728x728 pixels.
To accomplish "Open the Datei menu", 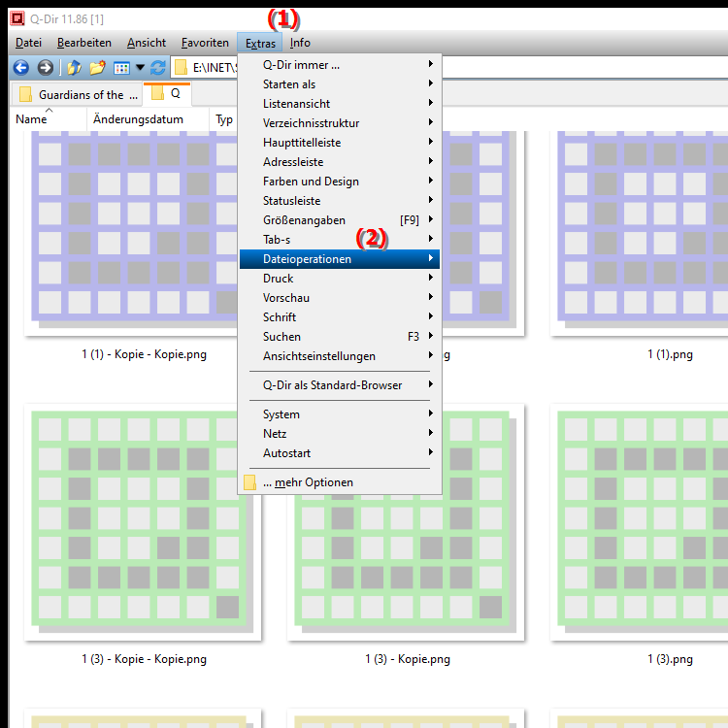I will pos(28,43).
